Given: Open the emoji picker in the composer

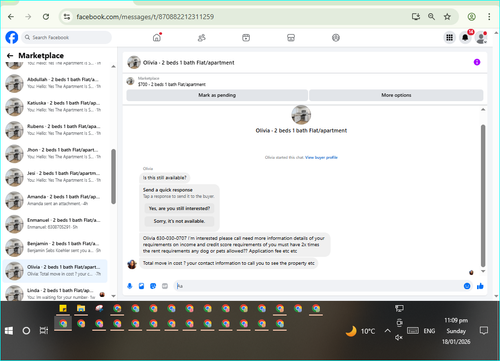Looking at the screenshot, I should (x=467, y=286).
